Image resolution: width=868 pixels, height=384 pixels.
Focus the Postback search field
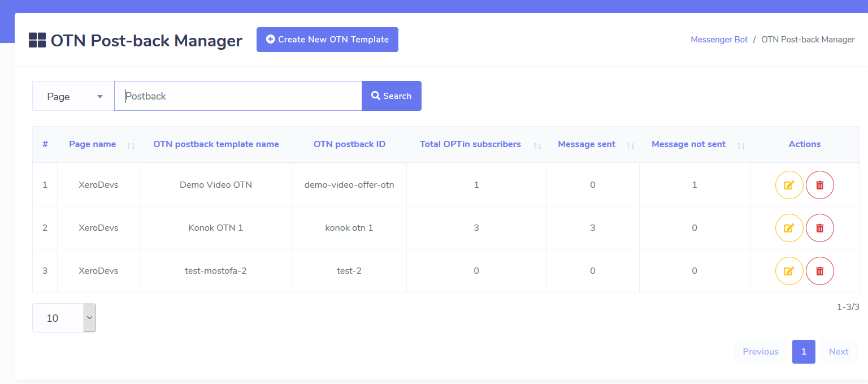238,96
